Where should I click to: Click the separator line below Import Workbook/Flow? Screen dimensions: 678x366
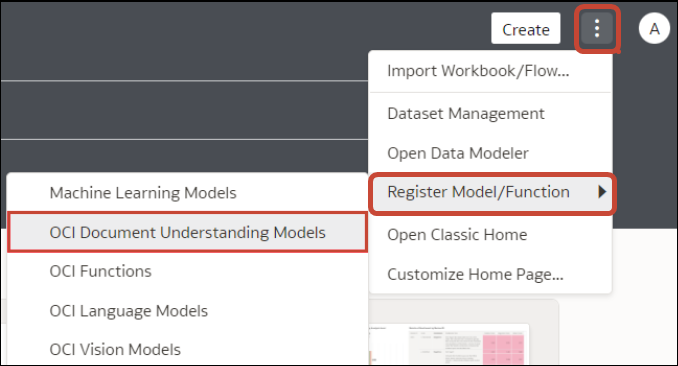490,92
